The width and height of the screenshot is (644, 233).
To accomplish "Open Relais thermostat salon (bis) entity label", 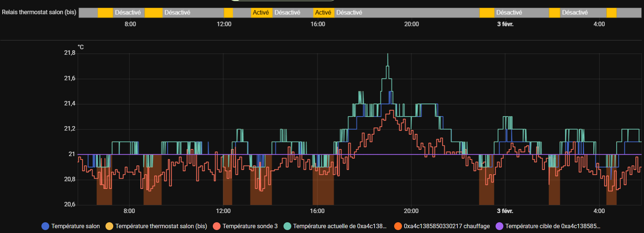I will 39,12.
